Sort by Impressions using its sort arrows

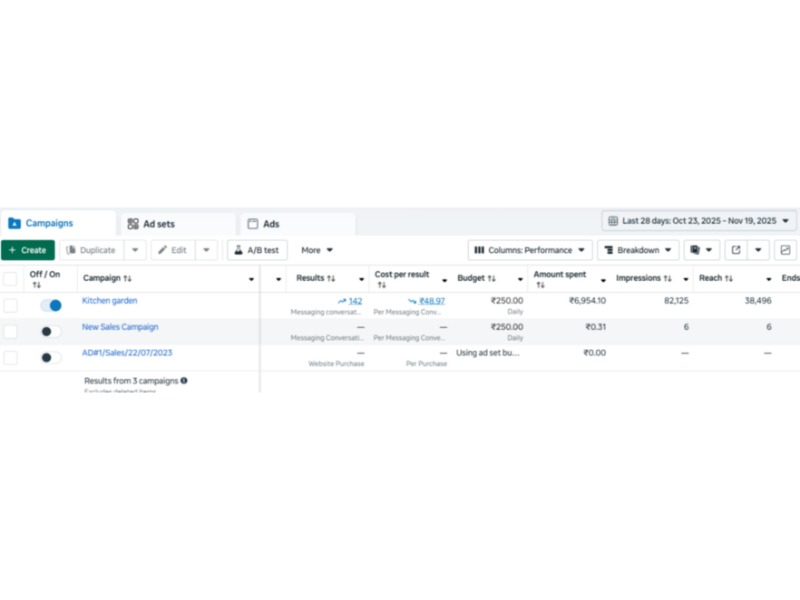click(667, 278)
